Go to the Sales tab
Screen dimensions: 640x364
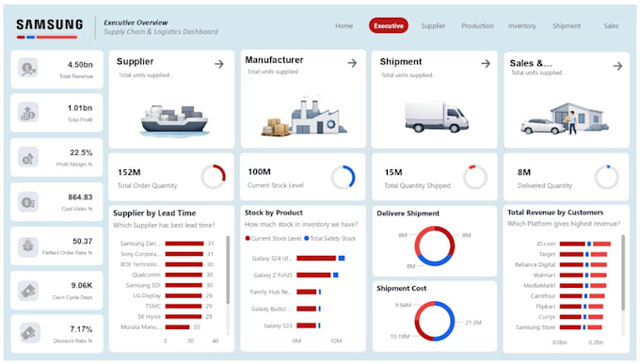[611, 25]
